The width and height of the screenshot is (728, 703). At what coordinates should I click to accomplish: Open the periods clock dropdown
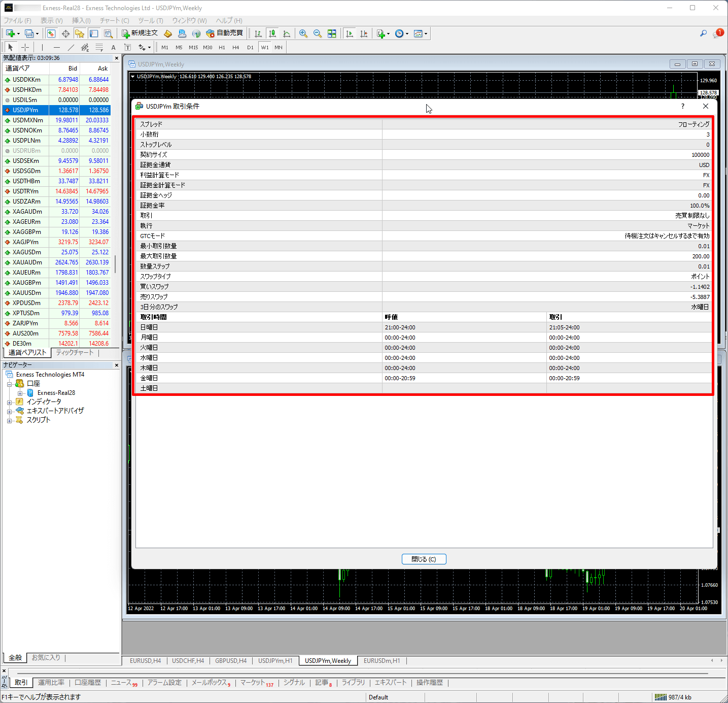pyautogui.click(x=402, y=34)
